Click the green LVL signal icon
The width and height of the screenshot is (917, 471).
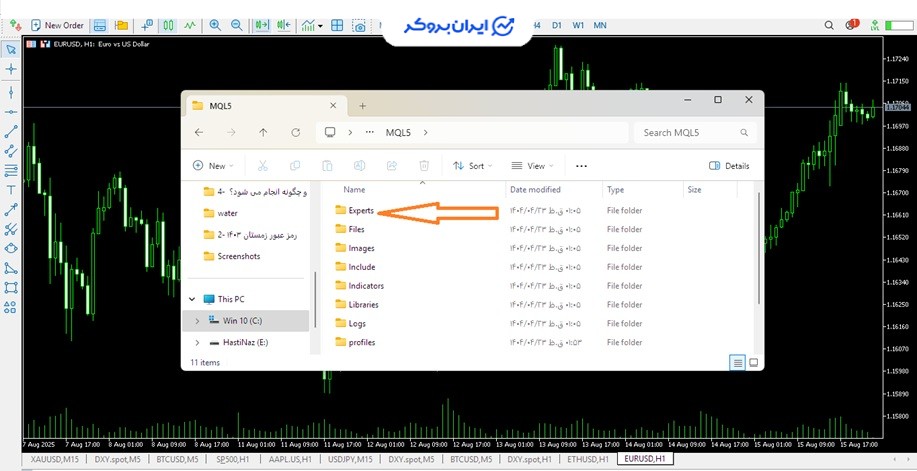pyautogui.click(x=875, y=25)
